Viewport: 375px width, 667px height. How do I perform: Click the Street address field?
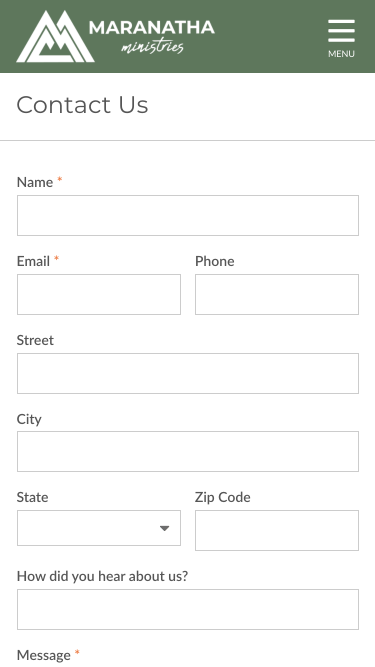pos(188,373)
